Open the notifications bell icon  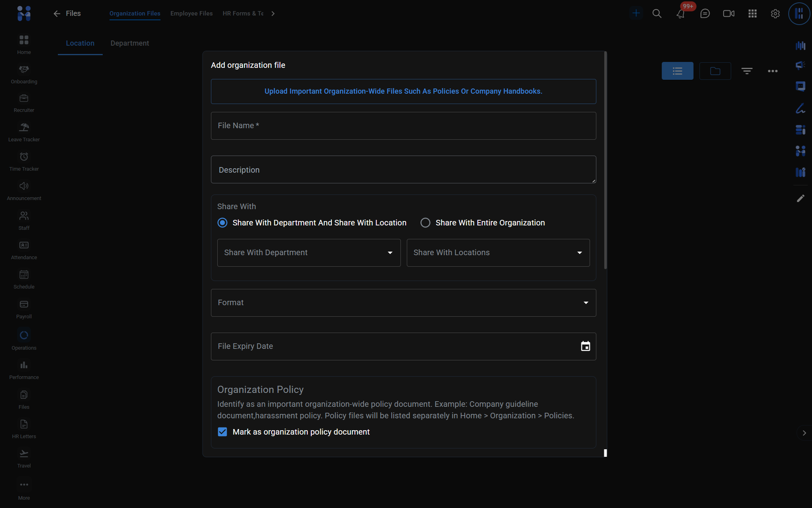pyautogui.click(x=680, y=14)
